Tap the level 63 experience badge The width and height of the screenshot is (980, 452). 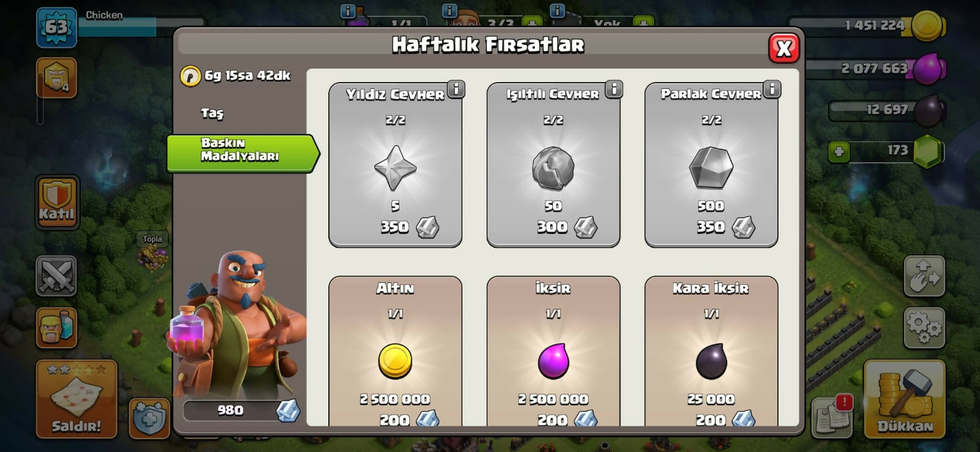coord(56,27)
